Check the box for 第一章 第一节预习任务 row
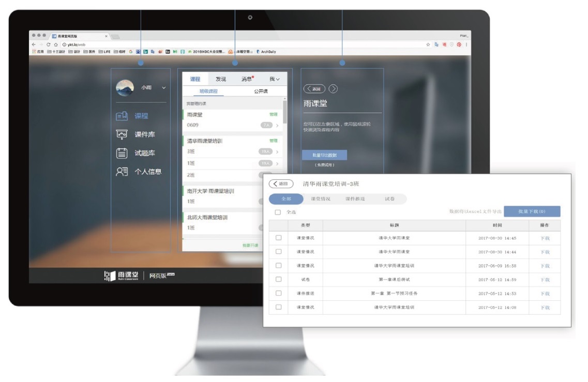The width and height of the screenshot is (588, 382). pos(278,293)
